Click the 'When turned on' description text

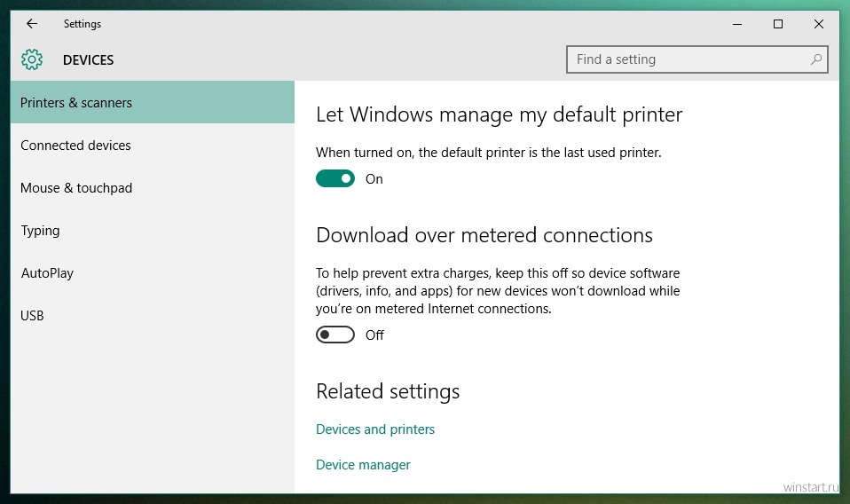pyautogui.click(x=488, y=153)
